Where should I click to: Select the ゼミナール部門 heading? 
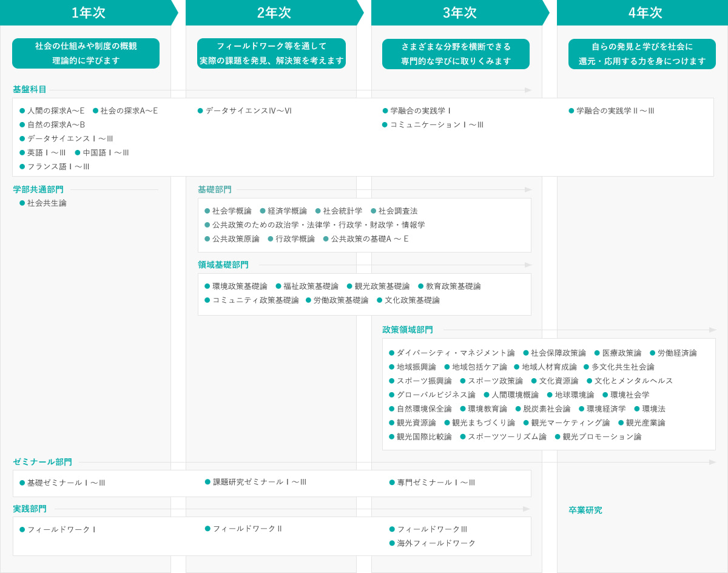pos(42,462)
